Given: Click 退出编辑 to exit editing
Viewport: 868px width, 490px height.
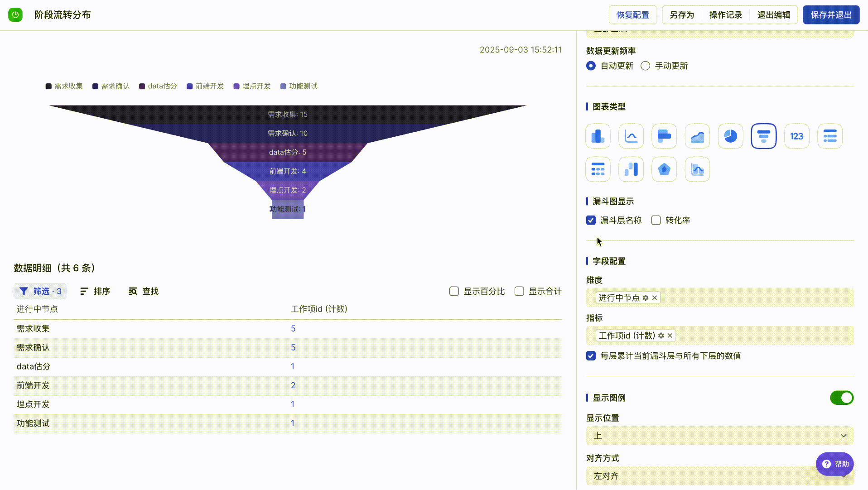Looking at the screenshot, I should coord(773,15).
